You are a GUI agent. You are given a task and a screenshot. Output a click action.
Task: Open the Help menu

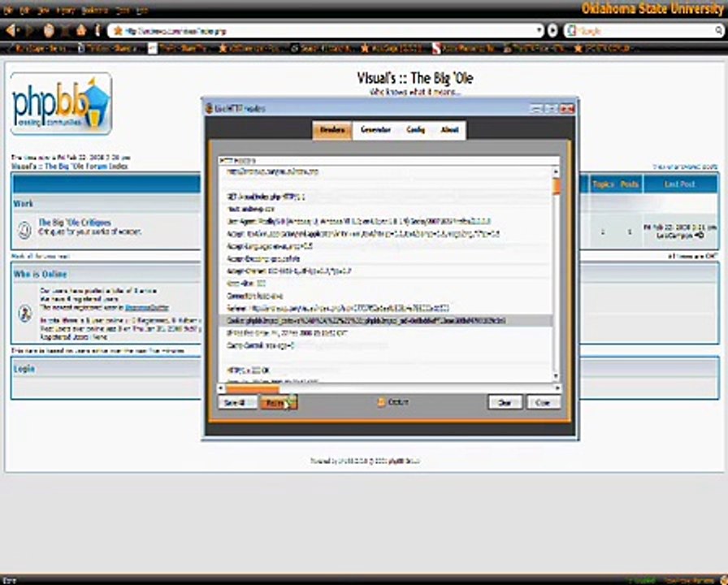[x=142, y=10]
